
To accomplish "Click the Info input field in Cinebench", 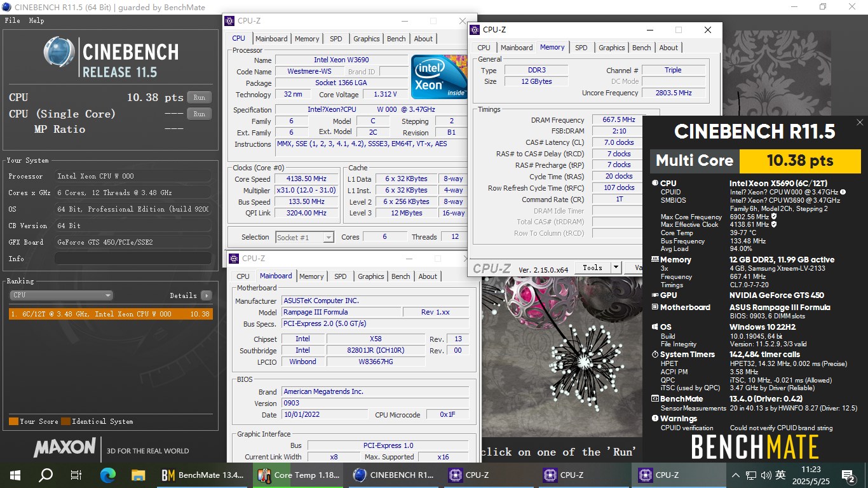I will (x=132, y=259).
